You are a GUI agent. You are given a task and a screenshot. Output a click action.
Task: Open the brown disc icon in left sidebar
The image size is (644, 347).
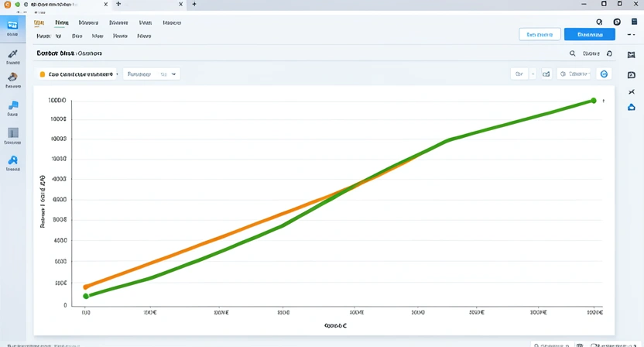click(12, 77)
